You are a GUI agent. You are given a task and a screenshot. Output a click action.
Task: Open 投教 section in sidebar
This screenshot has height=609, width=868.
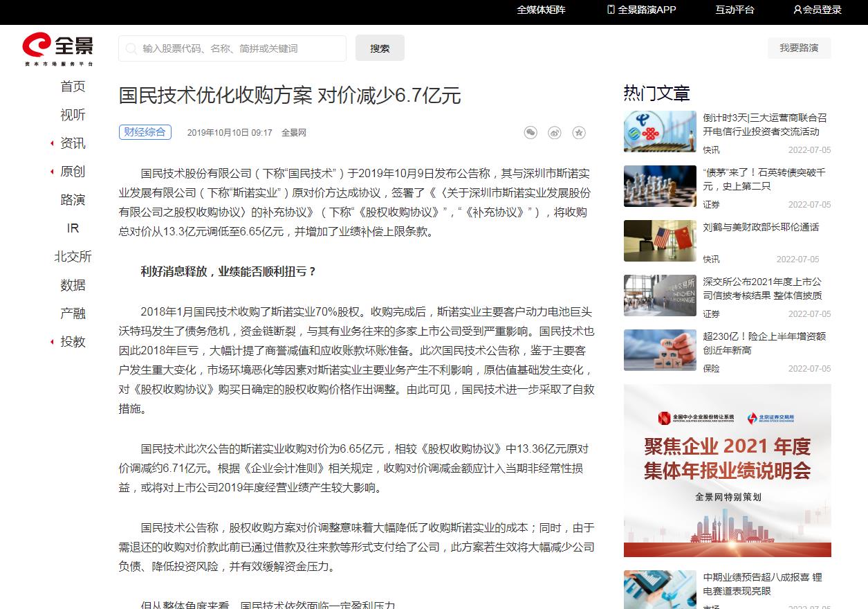click(x=73, y=342)
